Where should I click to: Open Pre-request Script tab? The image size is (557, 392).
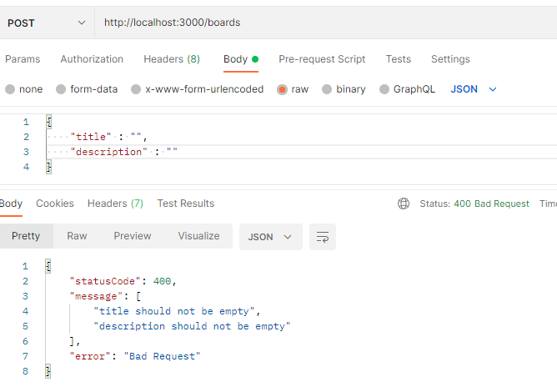point(322,59)
